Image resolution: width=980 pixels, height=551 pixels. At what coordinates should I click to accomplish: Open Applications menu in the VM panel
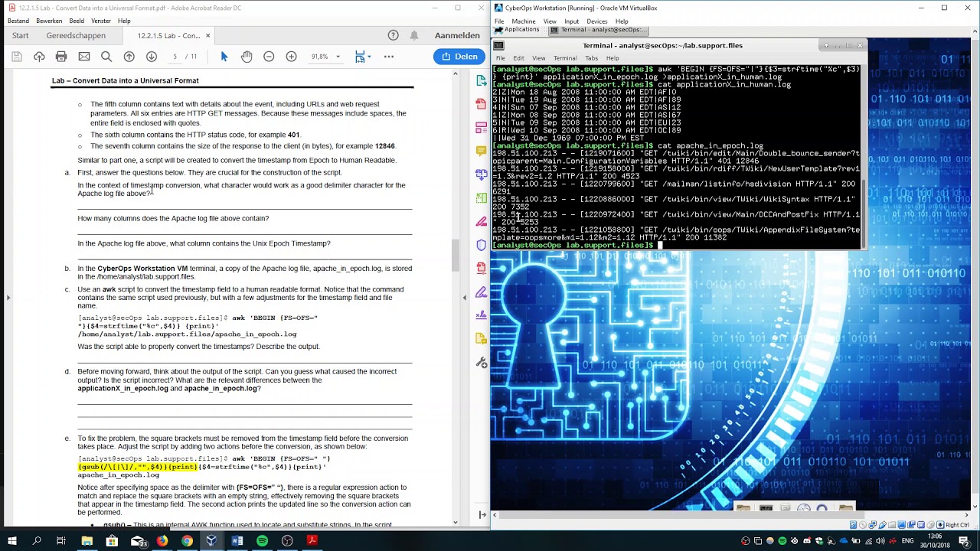[517, 29]
